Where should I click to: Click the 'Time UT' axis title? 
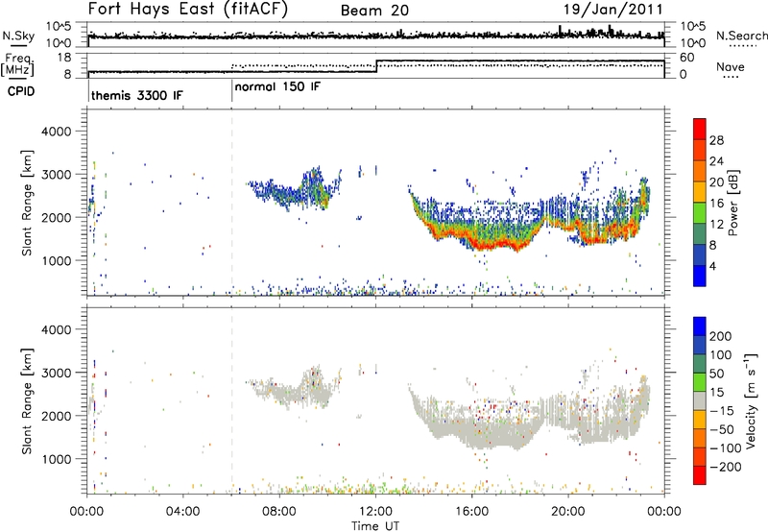click(375, 525)
